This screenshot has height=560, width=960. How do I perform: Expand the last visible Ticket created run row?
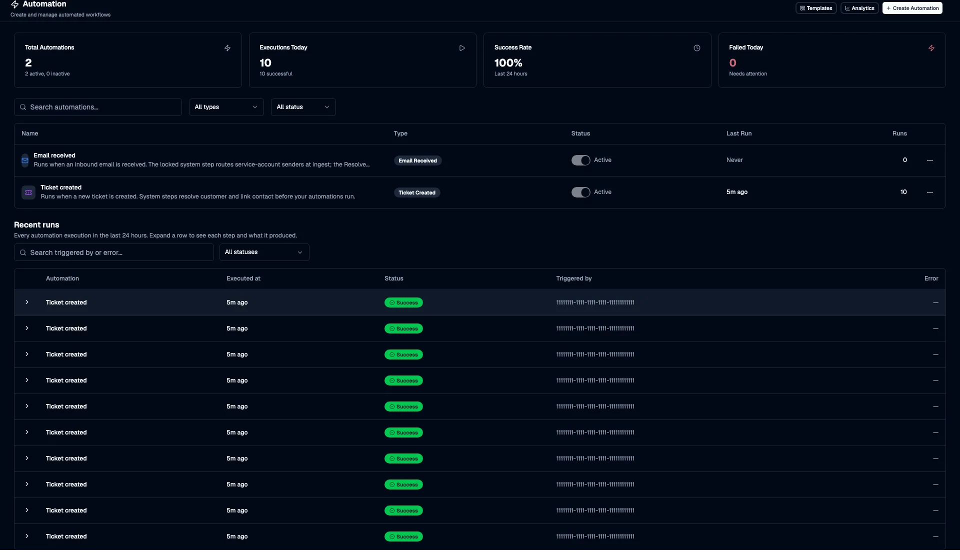click(x=27, y=536)
